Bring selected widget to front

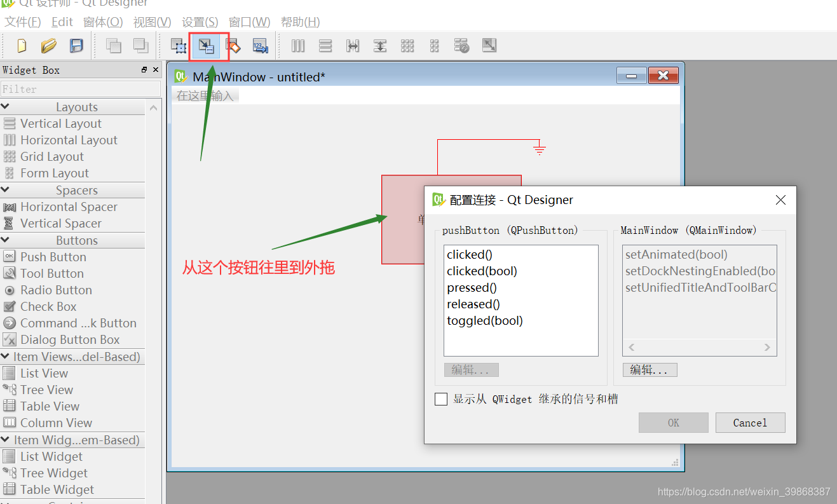coord(140,46)
